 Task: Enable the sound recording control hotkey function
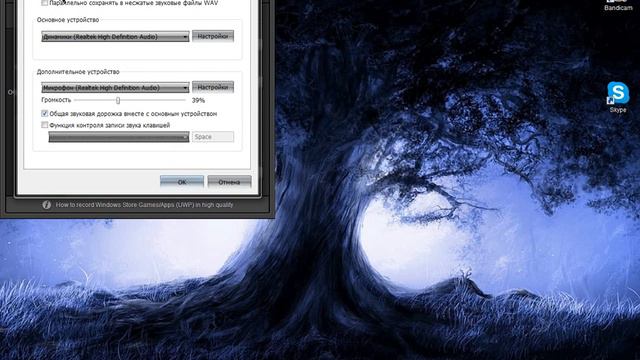coord(44,125)
